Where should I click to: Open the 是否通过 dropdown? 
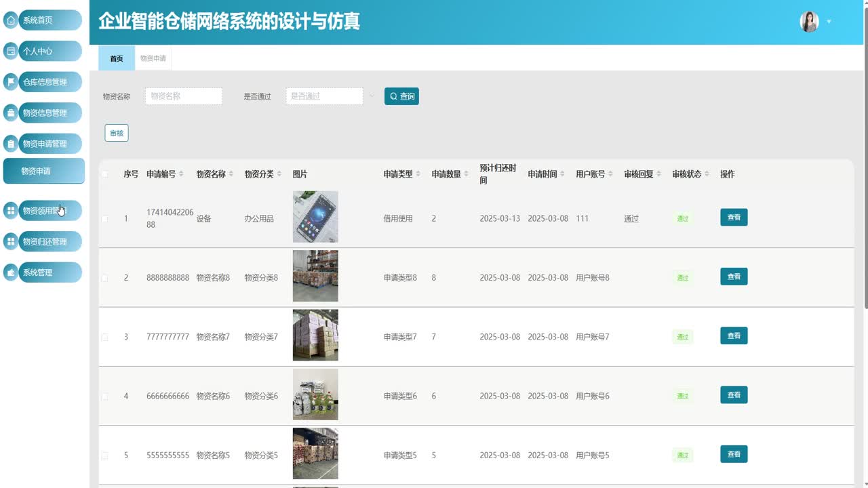[x=324, y=96]
